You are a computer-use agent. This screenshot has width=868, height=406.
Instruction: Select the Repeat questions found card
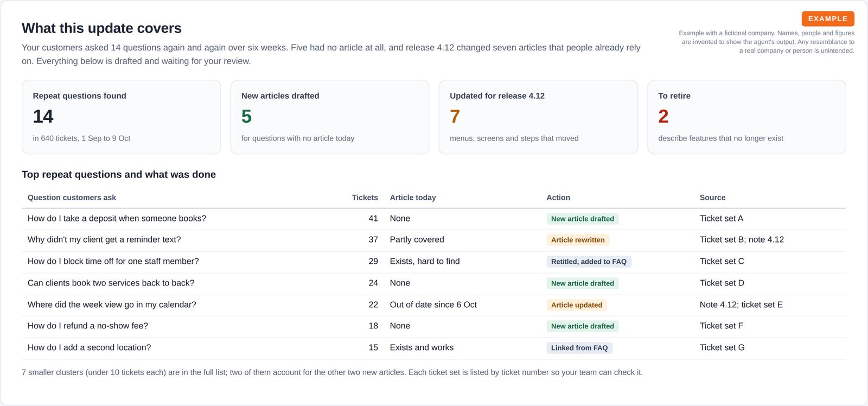pyautogui.click(x=121, y=117)
